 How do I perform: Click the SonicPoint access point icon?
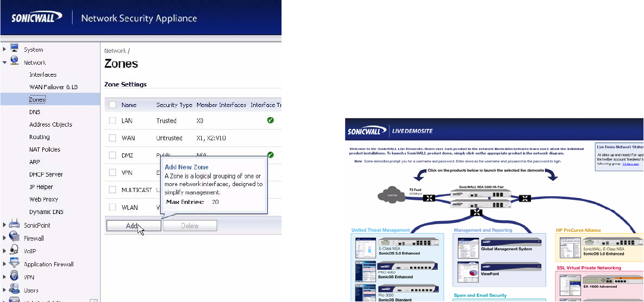click(x=14, y=224)
